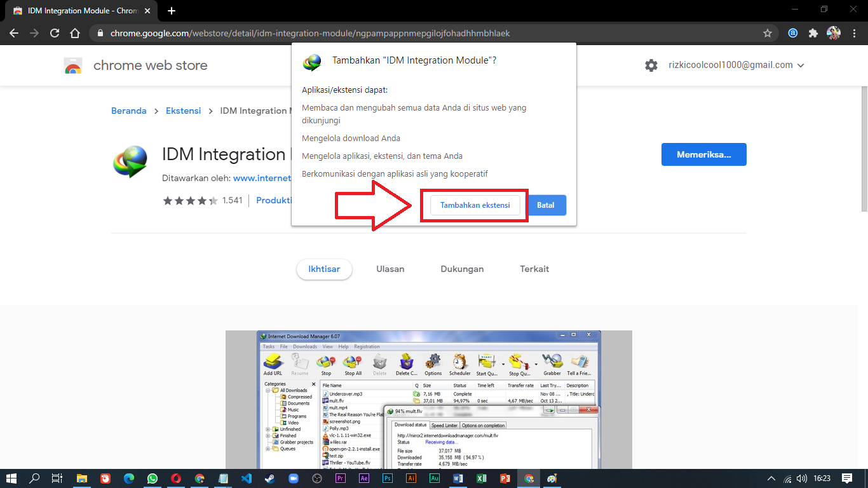Open Steam from the taskbar
Image resolution: width=868 pixels, height=488 pixels.
click(x=270, y=478)
